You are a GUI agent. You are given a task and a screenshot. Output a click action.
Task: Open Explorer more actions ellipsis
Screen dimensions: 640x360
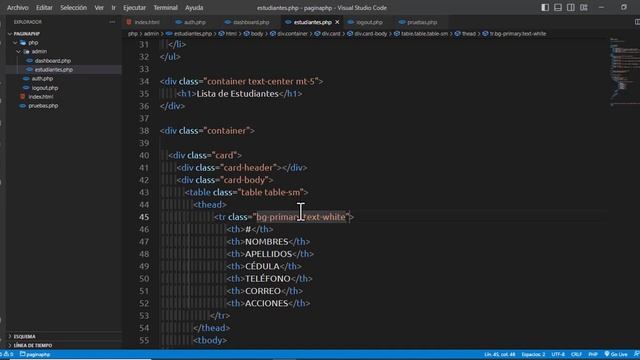point(112,22)
